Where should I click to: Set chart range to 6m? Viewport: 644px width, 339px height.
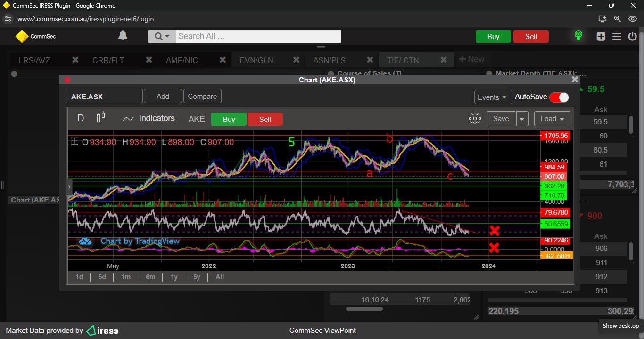150,277
